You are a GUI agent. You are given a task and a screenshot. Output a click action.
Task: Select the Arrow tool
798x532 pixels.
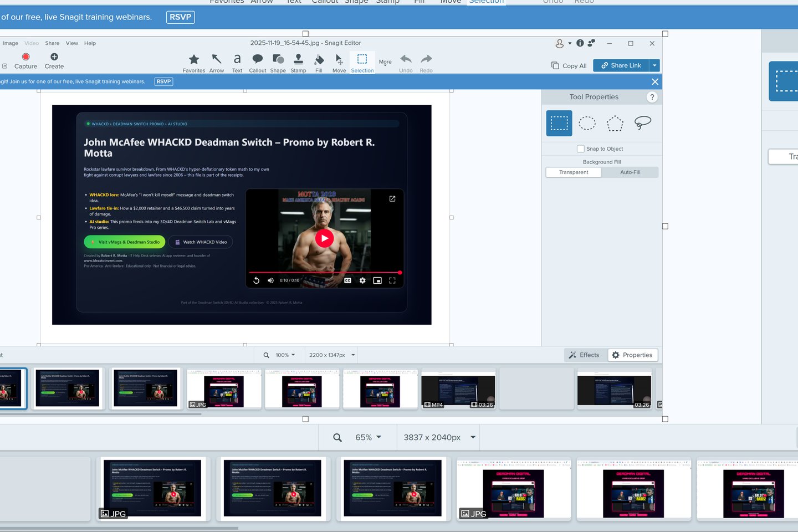(217, 63)
